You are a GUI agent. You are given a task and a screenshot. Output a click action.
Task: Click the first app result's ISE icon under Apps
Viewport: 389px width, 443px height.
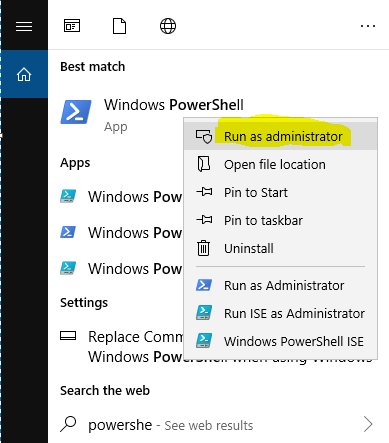pyautogui.click(x=68, y=196)
